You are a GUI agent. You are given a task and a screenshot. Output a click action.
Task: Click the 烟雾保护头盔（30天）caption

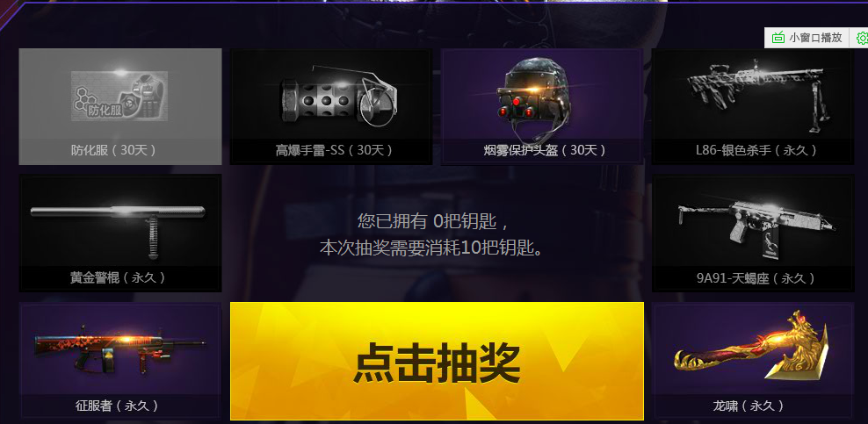(x=545, y=150)
